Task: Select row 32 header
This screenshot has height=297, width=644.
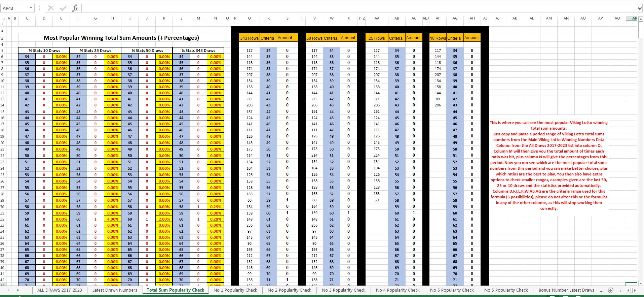Action: coord(2,219)
